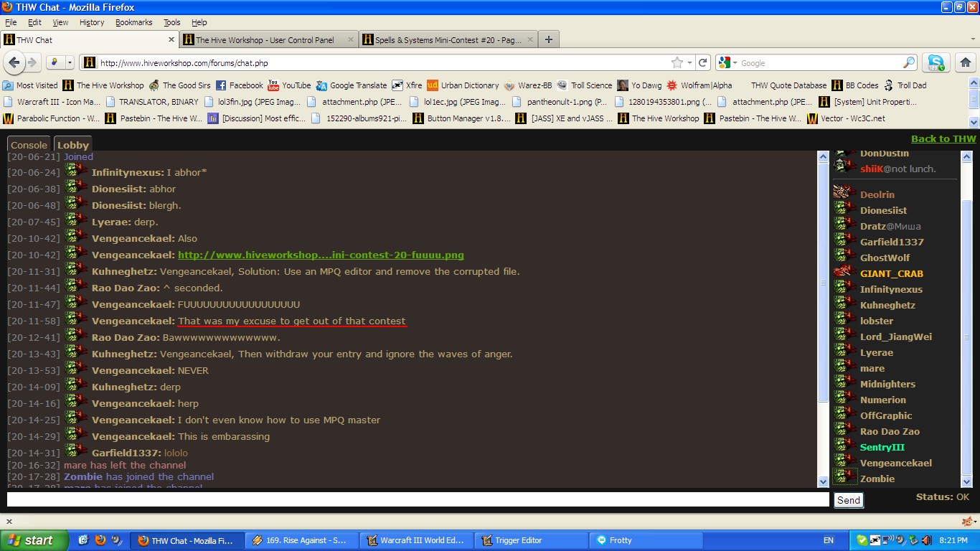Open the search engine selector dropdown

[x=727, y=63]
